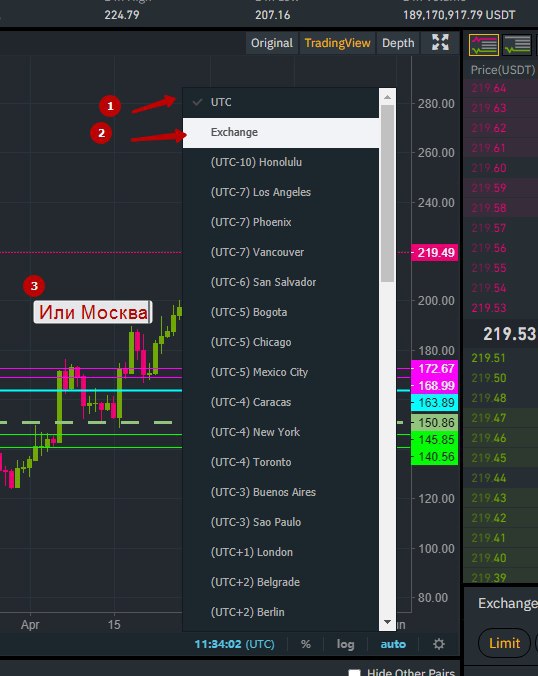Screen dimensions: 538x676
Task: Select (UTC-7) Phoenix timezone
Action: (281, 222)
